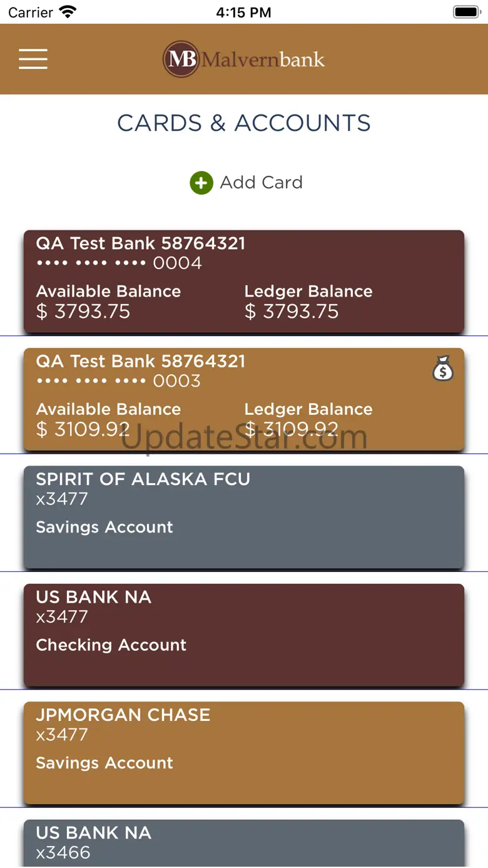Viewport: 488px width, 868px height.
Task: Open Spirit of Alaska FCU savings account
Action: click(244, 518)
